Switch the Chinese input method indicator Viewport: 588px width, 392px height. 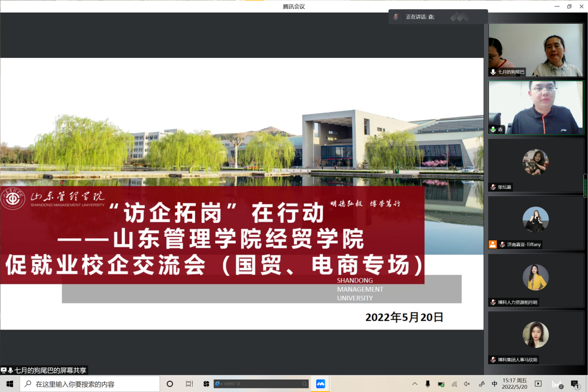495,384
